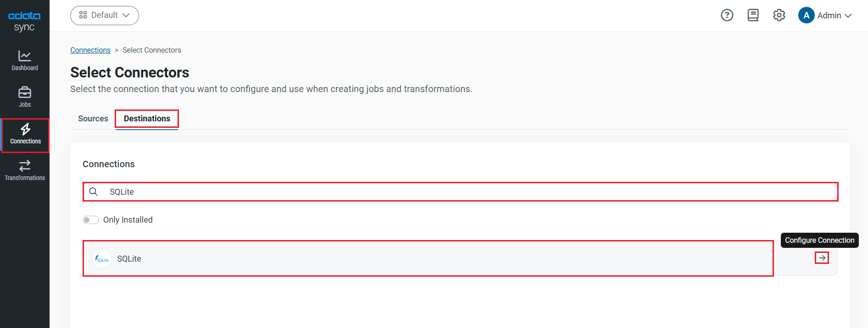Click the Admin avatar circle
Screen dimensions: 868x328
pyautogui.click(x=806, y=15)
